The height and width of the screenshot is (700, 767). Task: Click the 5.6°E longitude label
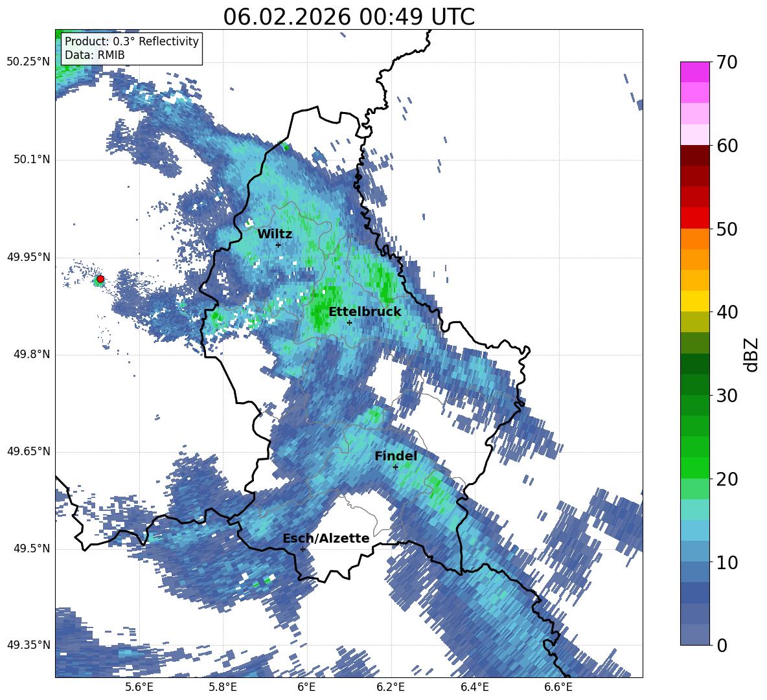coord(139,687)
